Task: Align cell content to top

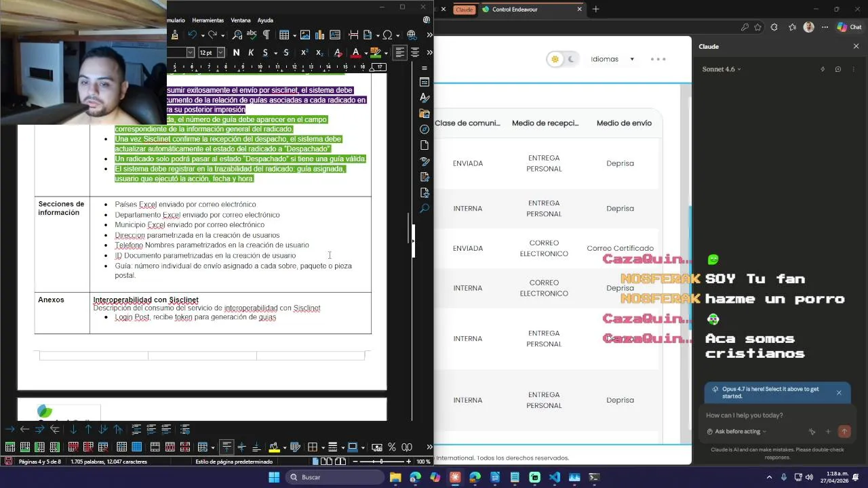Action: point(226,447)
